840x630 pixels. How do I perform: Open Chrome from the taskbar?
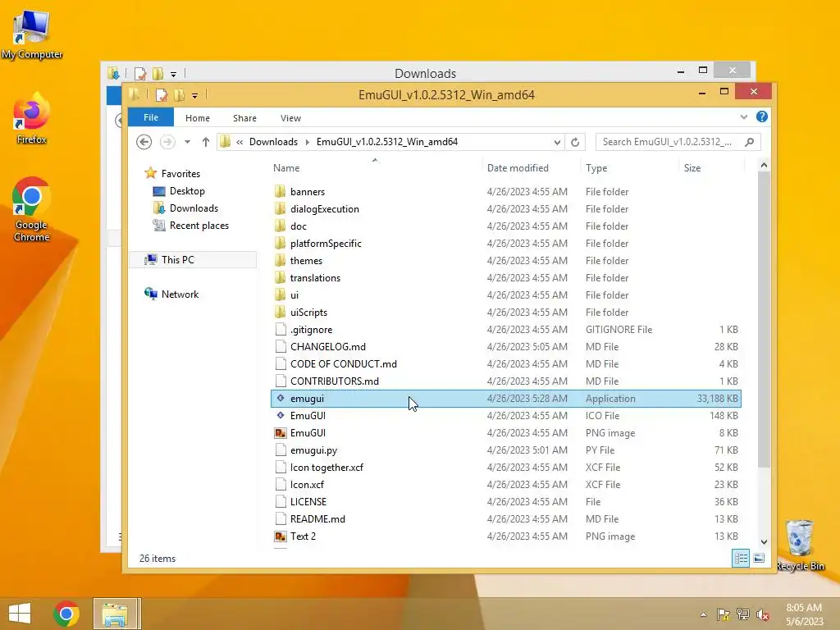(66, 614)
